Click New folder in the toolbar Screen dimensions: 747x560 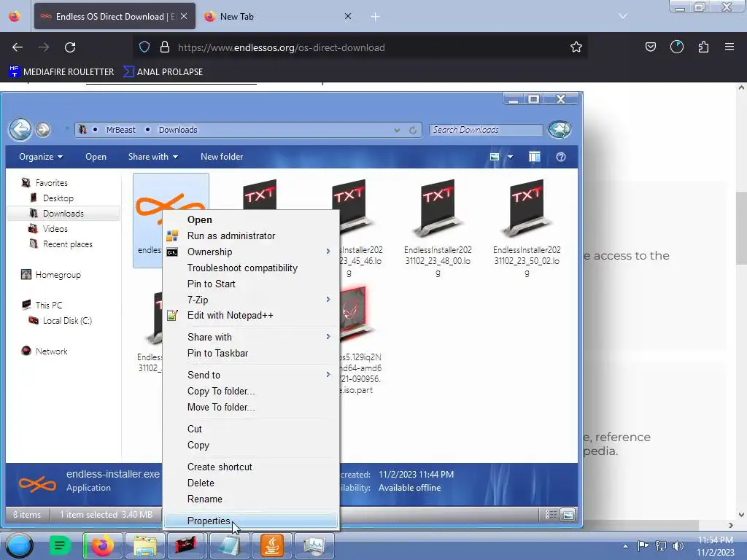coord(222,157)
